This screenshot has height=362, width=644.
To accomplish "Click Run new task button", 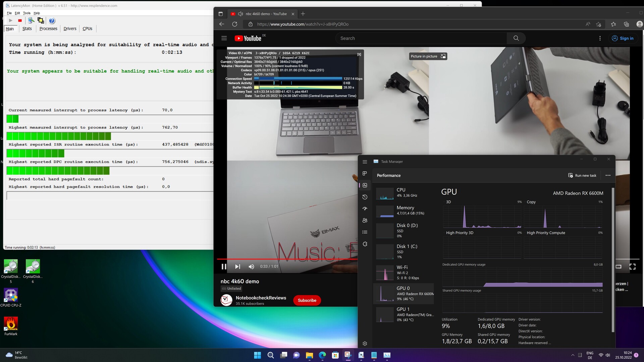I will [x=582, y=176].
